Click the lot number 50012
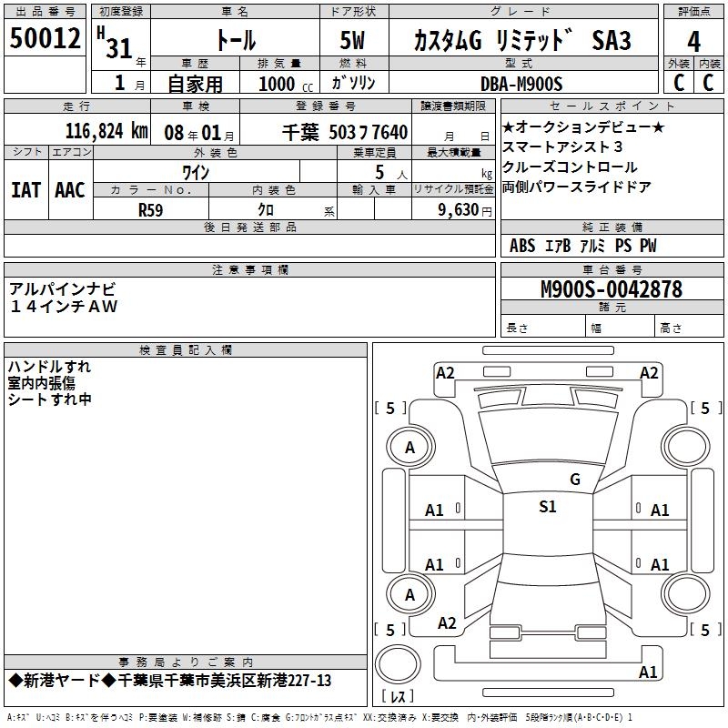This screenshot has width=728, height=728. [45, 38]
